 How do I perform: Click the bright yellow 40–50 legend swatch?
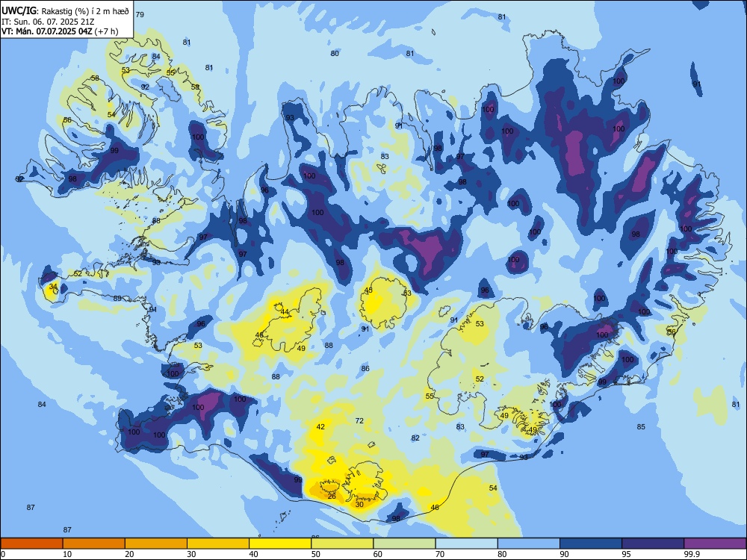tap(280, 544)
